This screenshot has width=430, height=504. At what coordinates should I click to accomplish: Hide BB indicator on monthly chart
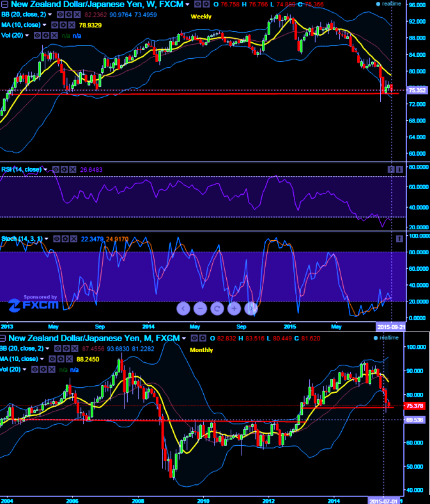58,348
